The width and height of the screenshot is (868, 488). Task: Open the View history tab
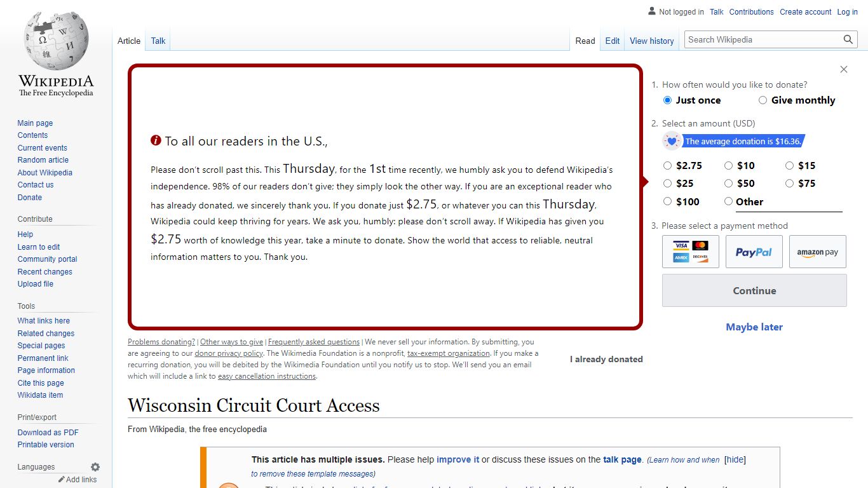(651, 41)
